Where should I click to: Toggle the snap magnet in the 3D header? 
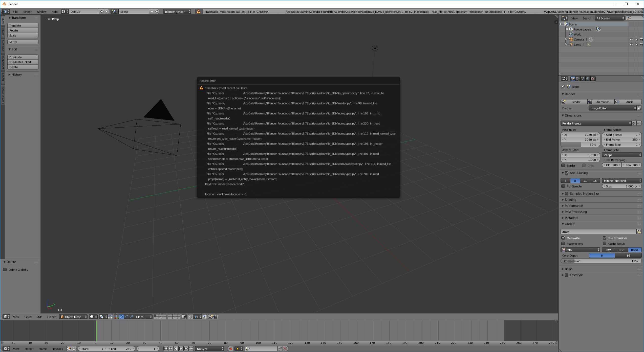(x=190, y=317)
